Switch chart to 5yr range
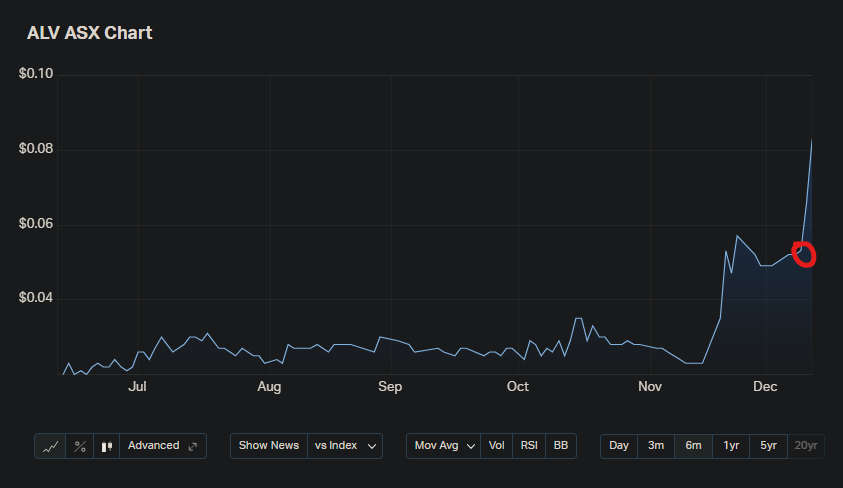 click(768, 446)
